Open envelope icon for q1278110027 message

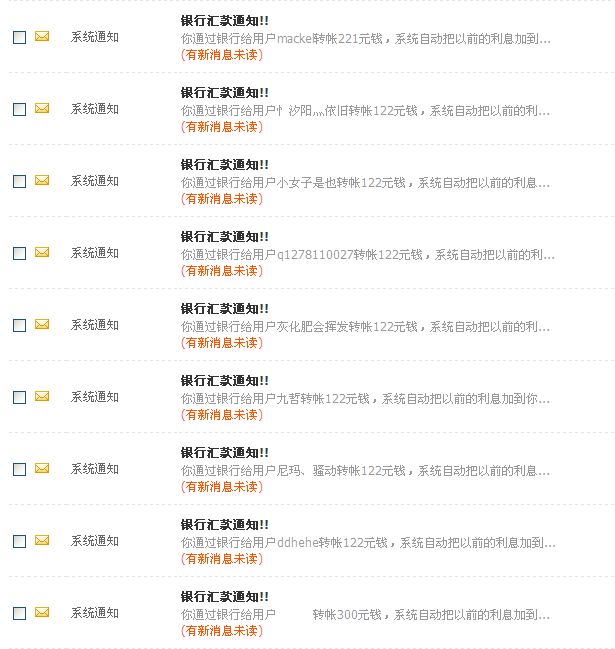point(42,252)
